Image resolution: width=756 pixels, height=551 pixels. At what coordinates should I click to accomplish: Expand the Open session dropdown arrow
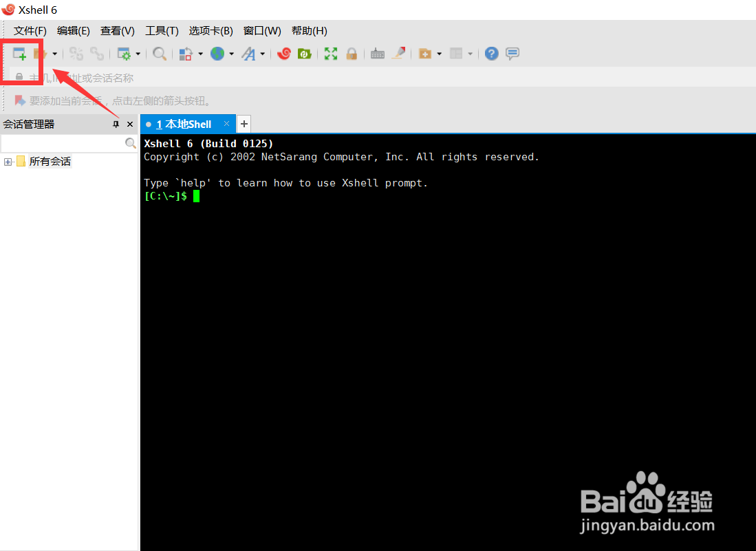[54, 54]
